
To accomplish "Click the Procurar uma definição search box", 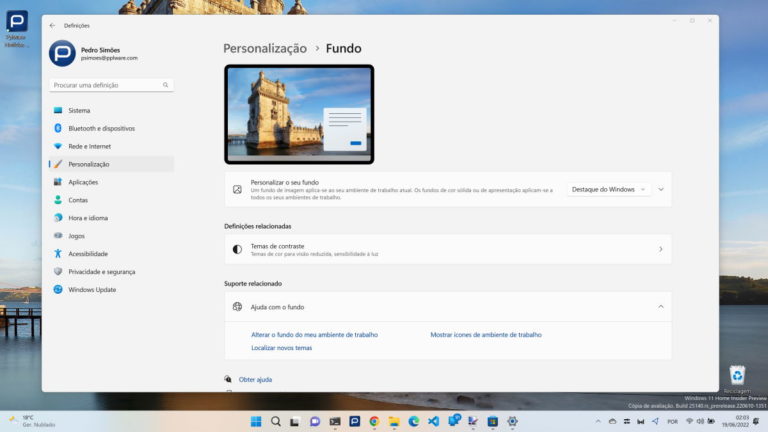I will tap(110, 86).
